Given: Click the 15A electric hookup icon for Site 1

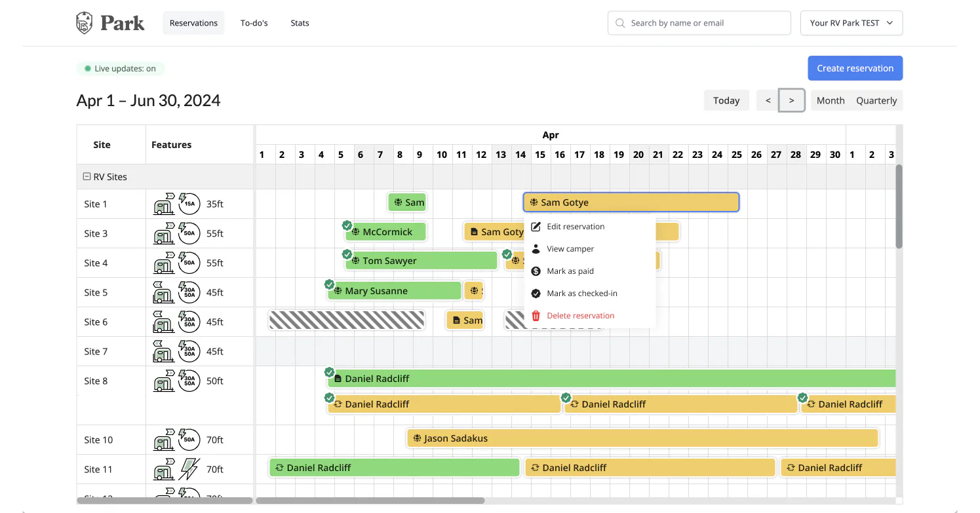Looking at the screenshot, I should 189,204.
